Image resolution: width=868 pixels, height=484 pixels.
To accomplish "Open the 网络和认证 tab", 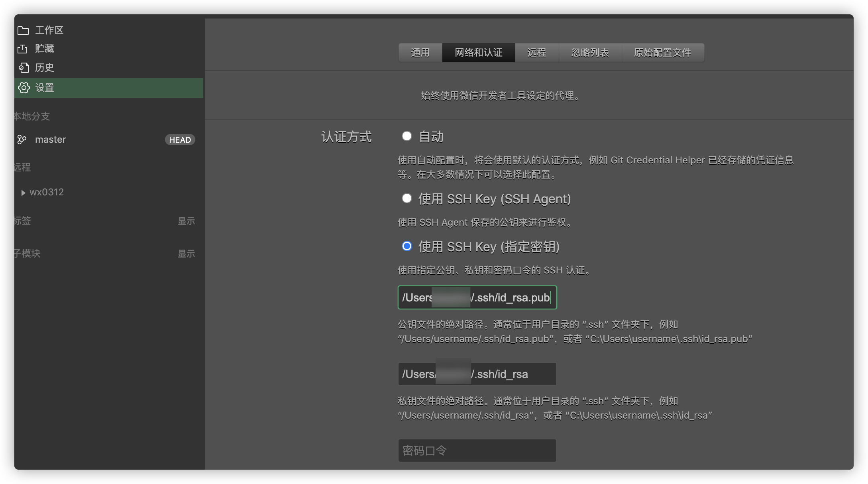I will pyautogui.click(x=478, y=53).
